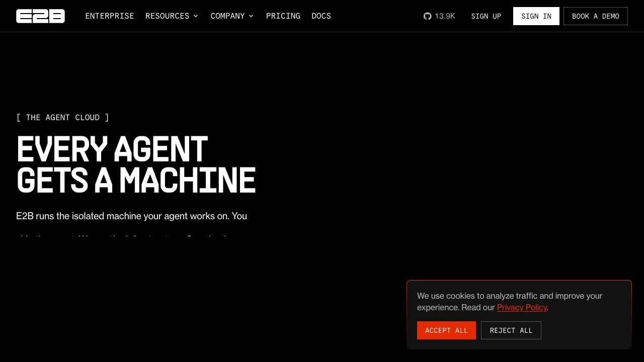Click the cookie notice message text
Image resolution: width=644 pixels, height=362 pixels.
pos(510,302)
